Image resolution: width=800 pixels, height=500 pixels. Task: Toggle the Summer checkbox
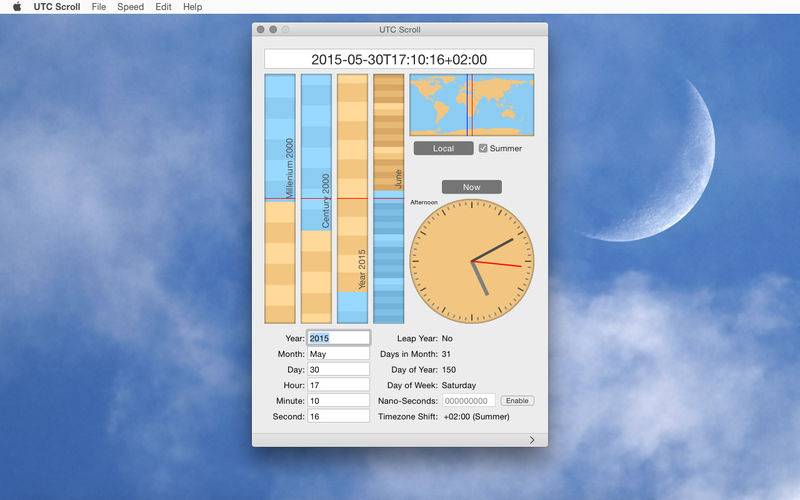483,148
